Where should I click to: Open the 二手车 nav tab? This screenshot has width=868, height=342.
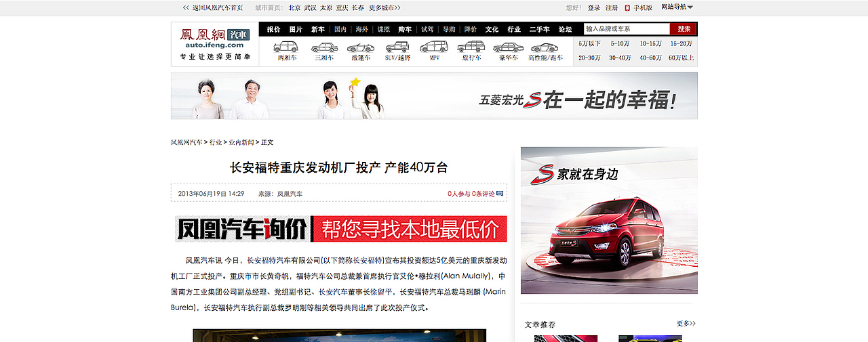point(540,29)
